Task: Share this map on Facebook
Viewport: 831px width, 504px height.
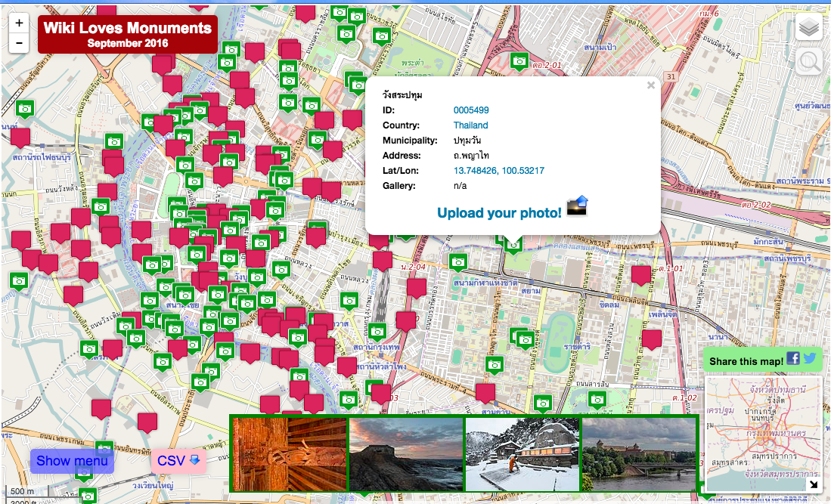Action: (793, 358)
